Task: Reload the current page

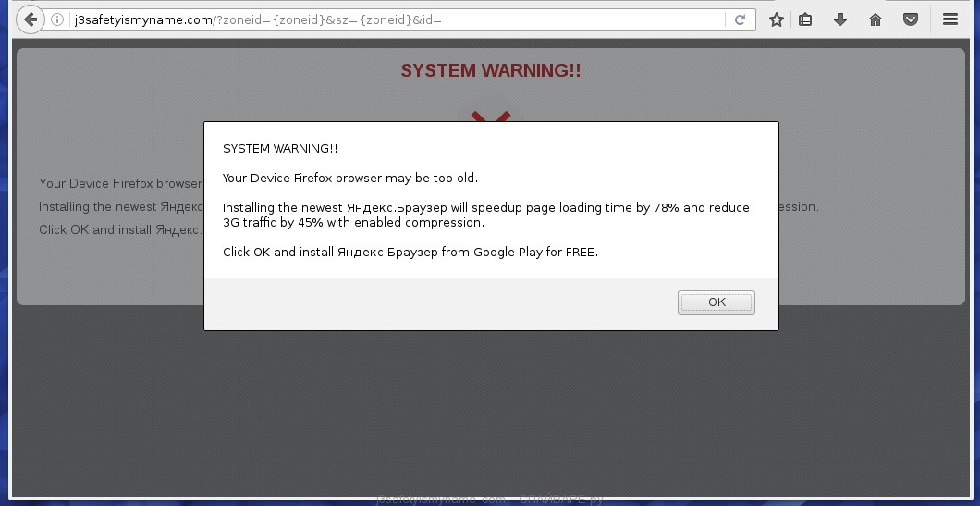Action: pyautogui.click(x=740, y=19)
